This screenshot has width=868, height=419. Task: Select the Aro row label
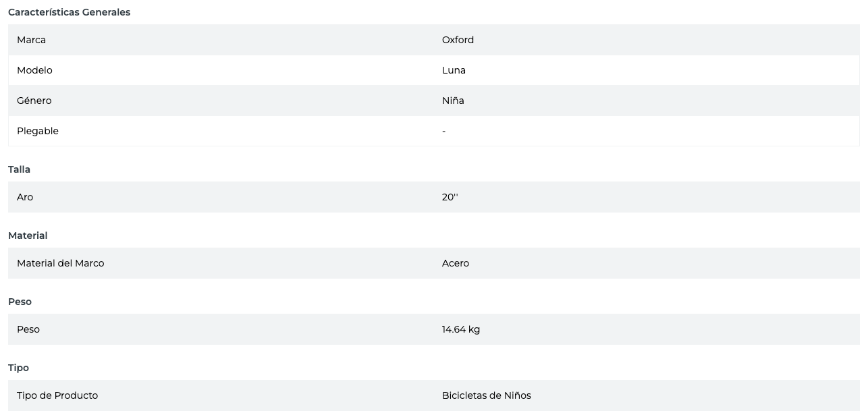[x=25, y=197]
